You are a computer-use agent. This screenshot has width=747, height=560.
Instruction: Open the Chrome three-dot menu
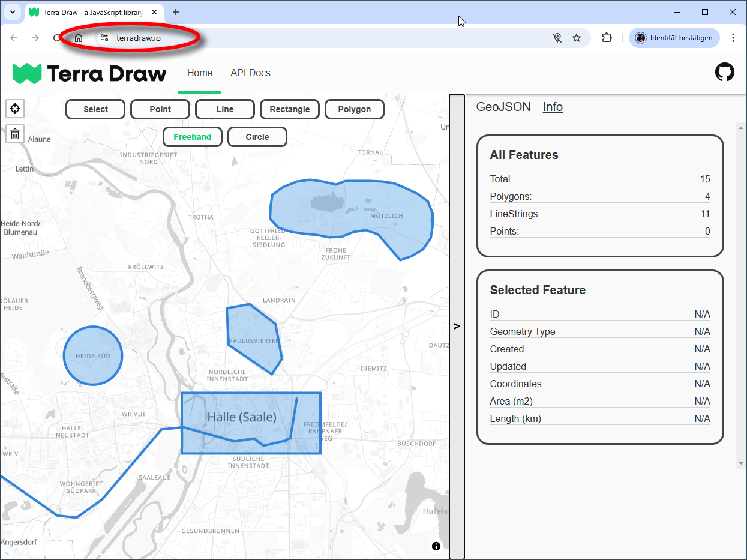coord(733,37)
